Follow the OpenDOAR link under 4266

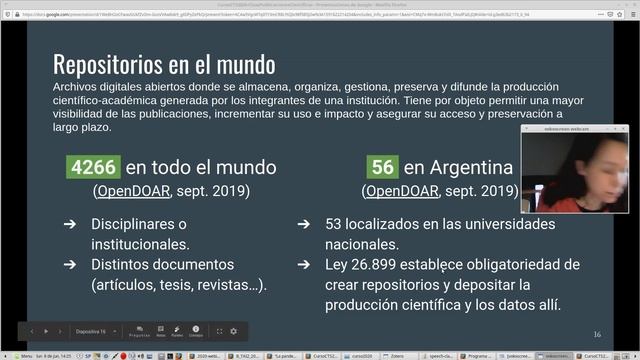click(x=133, y=191)
